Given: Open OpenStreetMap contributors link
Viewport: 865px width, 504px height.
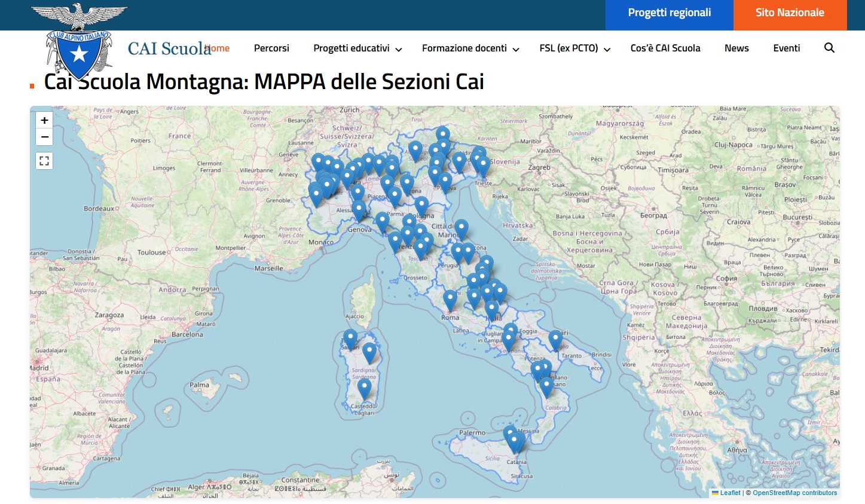Looking at the screenshot, I should (794, 493).
